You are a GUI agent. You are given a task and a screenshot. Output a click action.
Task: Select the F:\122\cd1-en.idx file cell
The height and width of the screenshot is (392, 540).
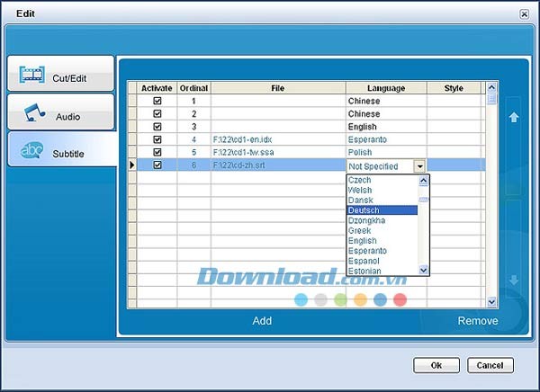click(278, 139)
